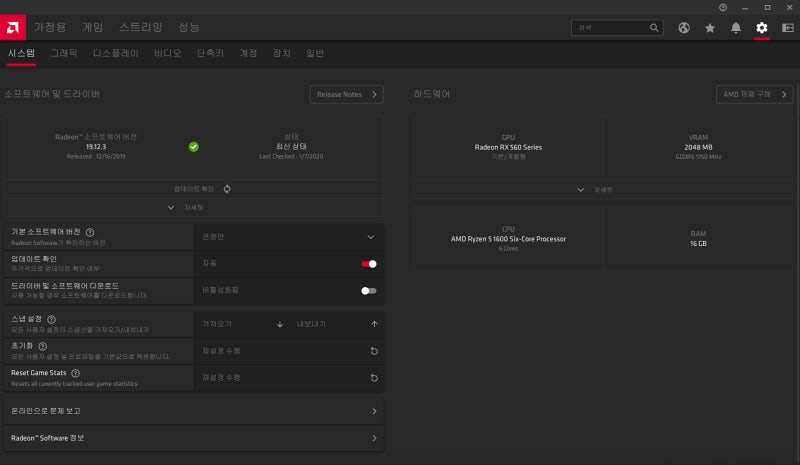Switch to the 비디오 tab

click(x=168, y=53)
